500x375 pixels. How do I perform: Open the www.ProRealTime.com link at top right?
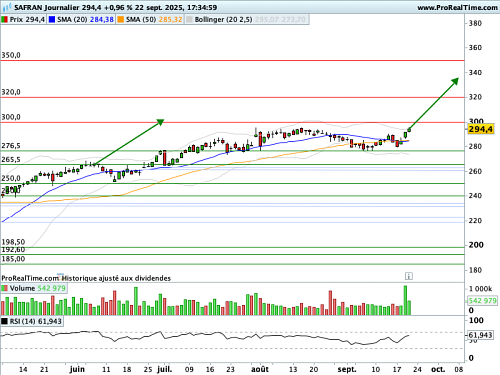pos(457,7)
